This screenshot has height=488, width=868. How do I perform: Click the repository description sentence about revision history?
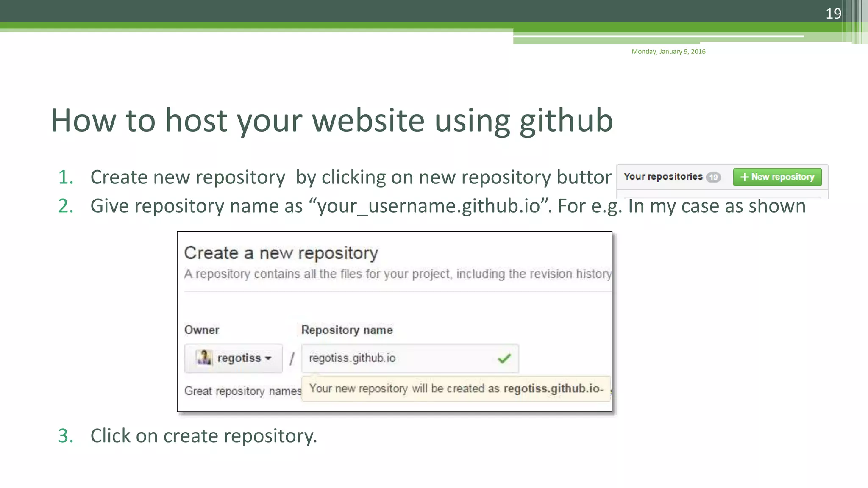398,274
